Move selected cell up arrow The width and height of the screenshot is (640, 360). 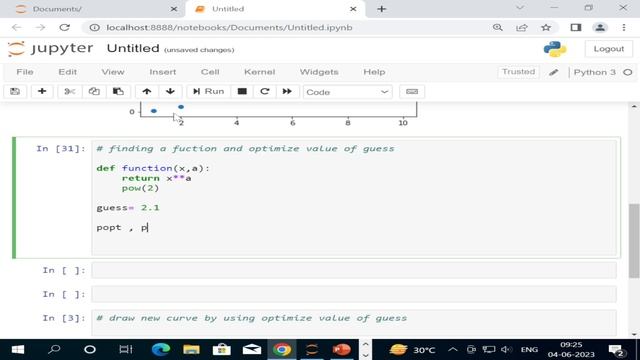click(147, 91)
